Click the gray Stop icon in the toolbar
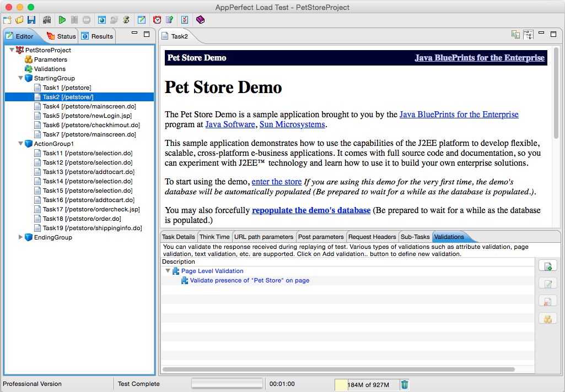Image resolution: width=565 pixels, height=392 pixels. 87,20
